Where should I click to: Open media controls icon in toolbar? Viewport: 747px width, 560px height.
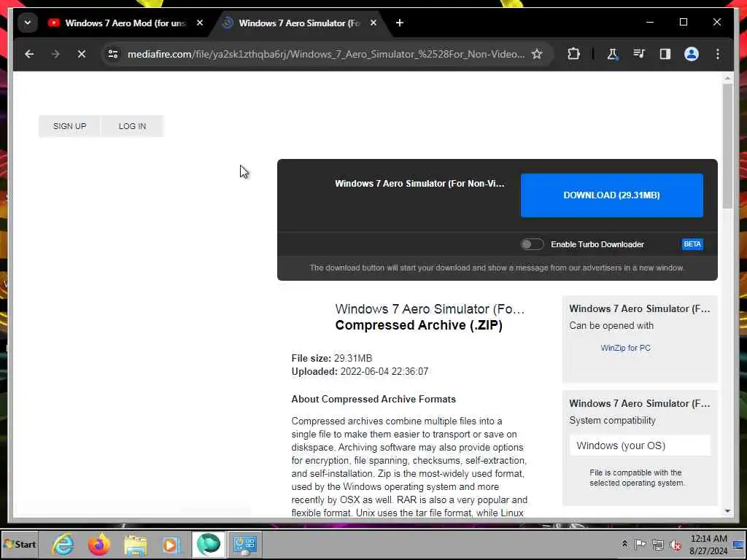pyautogui.click(x=639, y=54)
